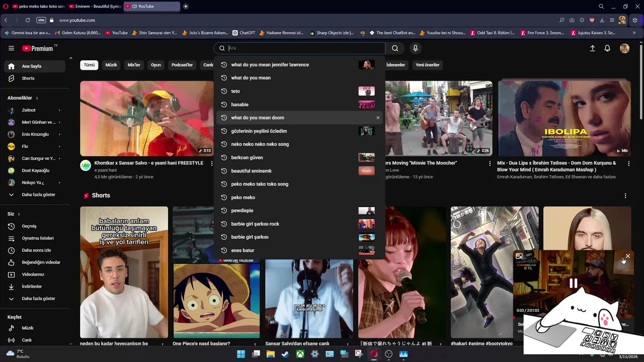The width and height of the screenshot is (644, 362).
Task: Open the Siz section chevron
Action: [19, 214]
